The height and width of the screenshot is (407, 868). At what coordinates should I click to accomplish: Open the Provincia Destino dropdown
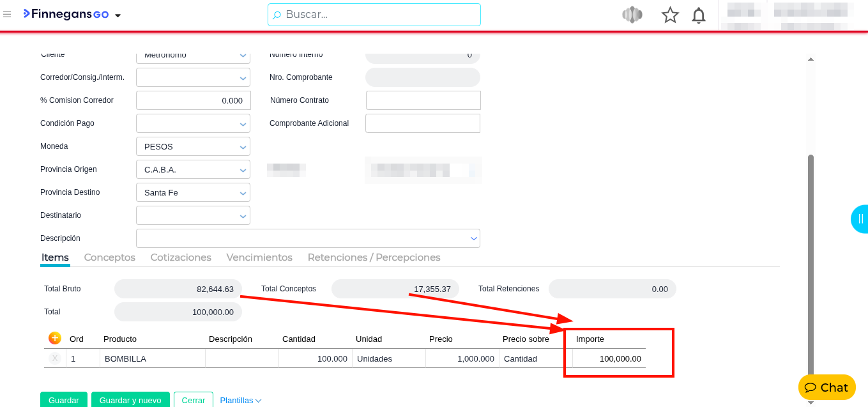click(243, 193)
